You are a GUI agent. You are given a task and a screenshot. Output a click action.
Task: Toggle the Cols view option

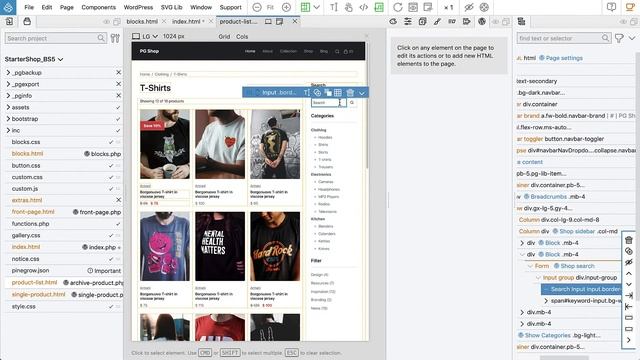click(242, 36)
